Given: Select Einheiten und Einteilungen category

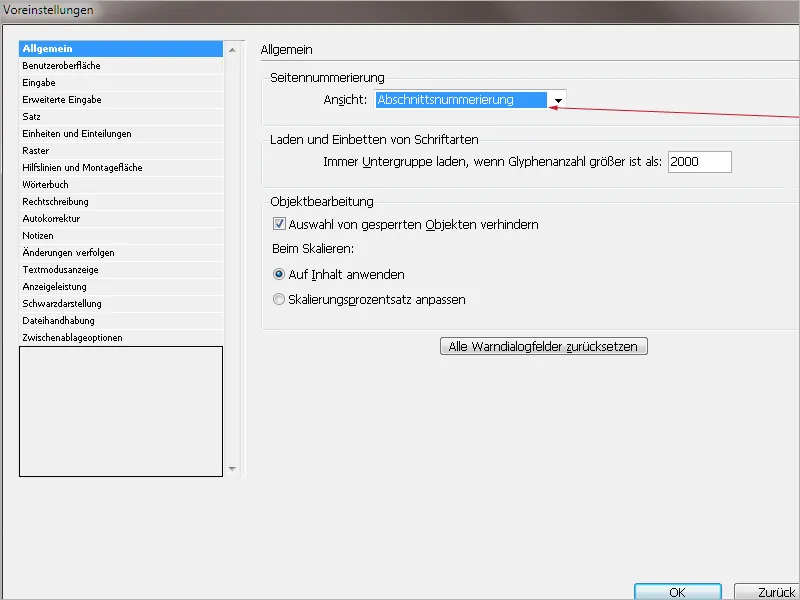Looking at the screenshot, I should click(x=121, y=134).
